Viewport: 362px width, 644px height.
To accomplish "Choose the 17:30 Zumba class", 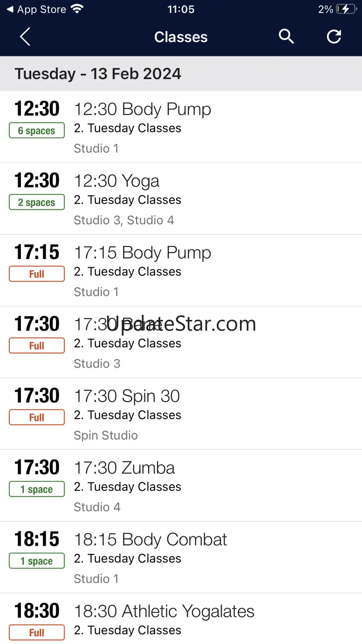I will [x=124, y=468].
